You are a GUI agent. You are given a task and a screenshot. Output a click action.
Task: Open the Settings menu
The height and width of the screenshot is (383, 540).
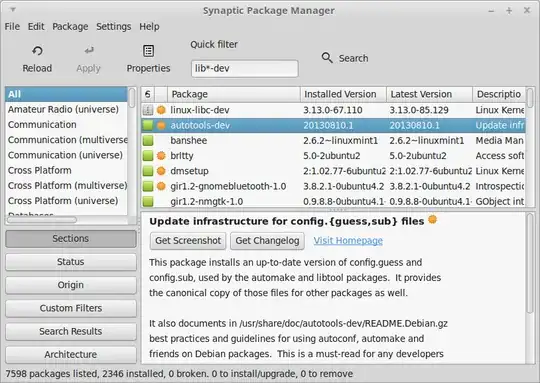tap(114, 27)
